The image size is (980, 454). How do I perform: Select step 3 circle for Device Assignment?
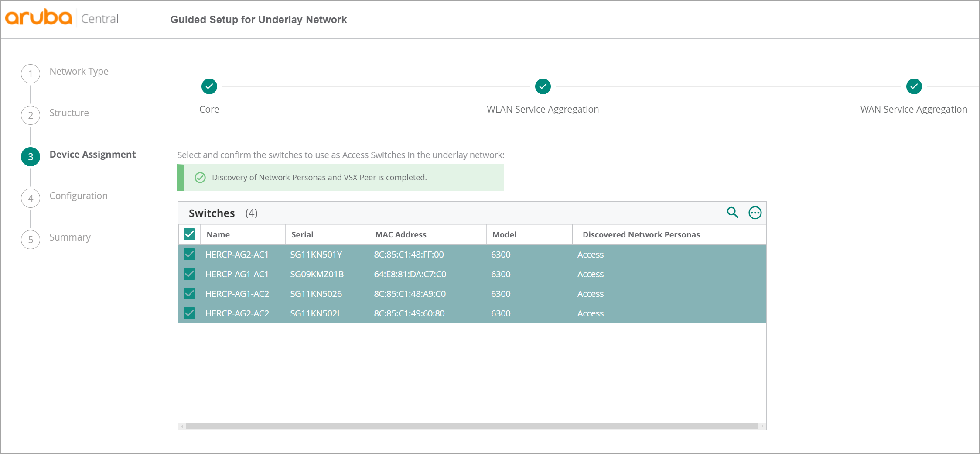[31, 156]
